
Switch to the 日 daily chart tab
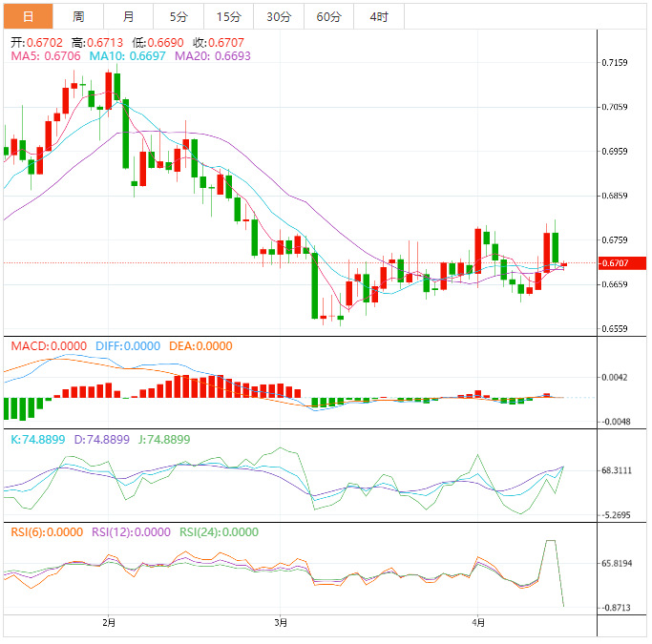coord(28,17)
